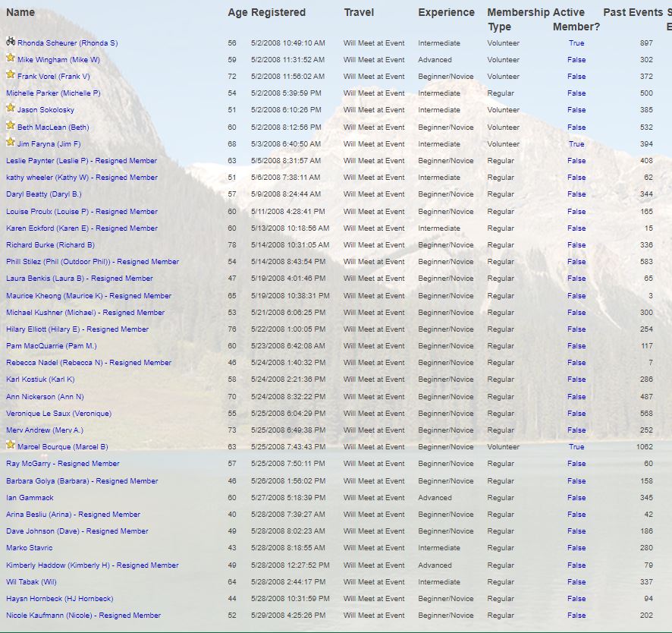Image resolution: width=672 pixels, height=633 pixels.
Task: Click True in Rhonda Scheurer's Active Member column
Action: [576, 43]
